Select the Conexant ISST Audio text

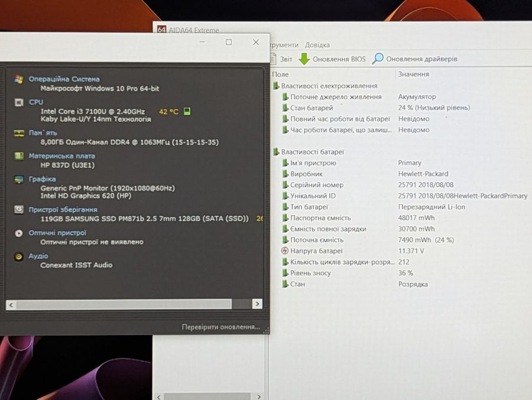76,265
